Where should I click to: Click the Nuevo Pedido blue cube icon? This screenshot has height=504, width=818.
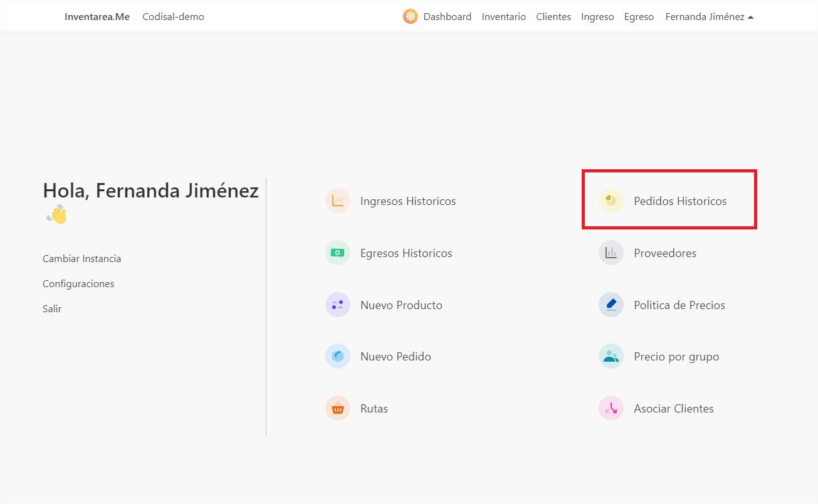click(338, 355)
